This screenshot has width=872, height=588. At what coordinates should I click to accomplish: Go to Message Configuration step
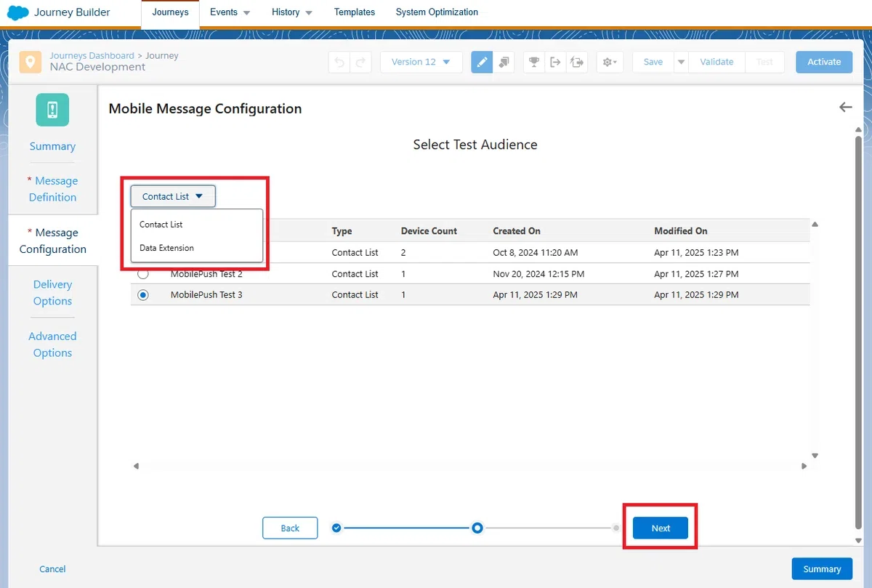52,241
